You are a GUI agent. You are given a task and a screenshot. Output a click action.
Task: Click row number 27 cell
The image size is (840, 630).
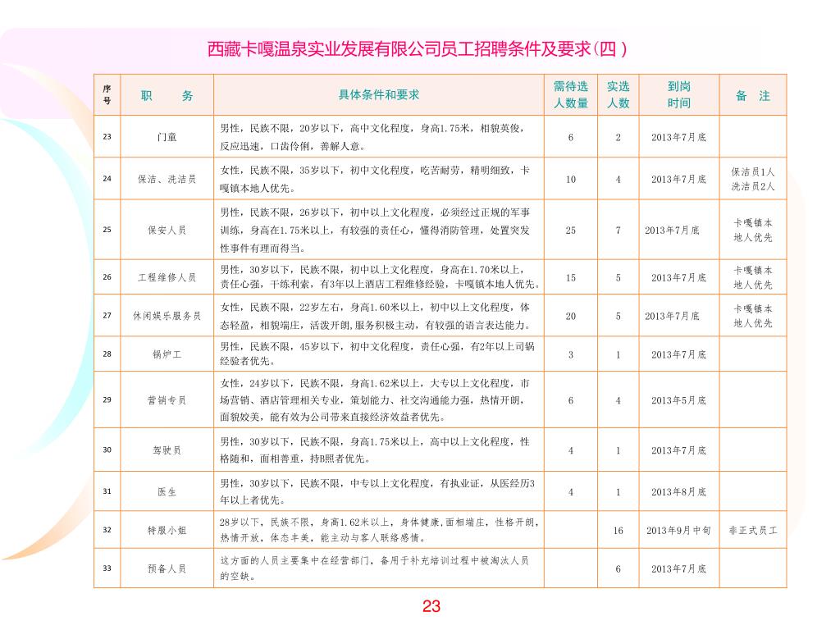pos(107,316)
